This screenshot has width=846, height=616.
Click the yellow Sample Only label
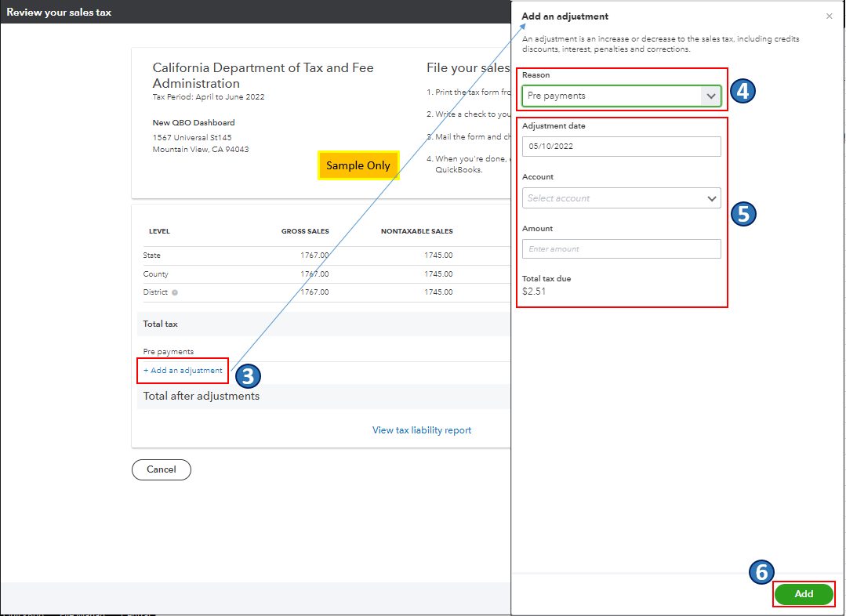coord(358,165)
